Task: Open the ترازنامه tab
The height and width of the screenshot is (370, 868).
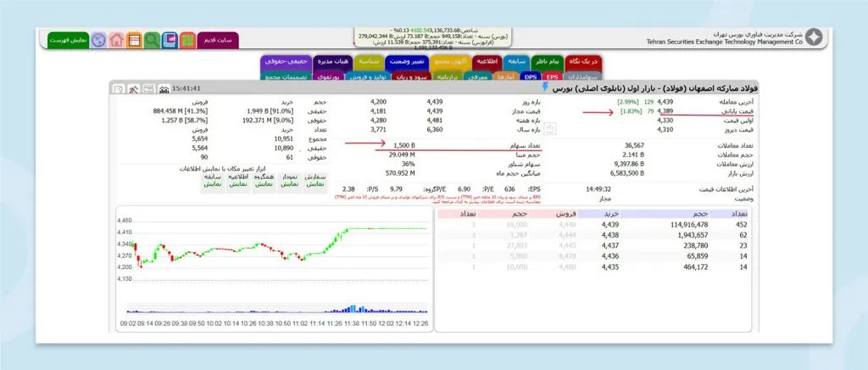Action: point(448,76)
